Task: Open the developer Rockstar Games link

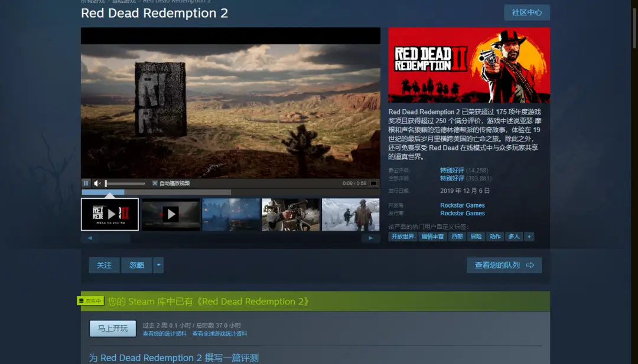Action: 462,205
